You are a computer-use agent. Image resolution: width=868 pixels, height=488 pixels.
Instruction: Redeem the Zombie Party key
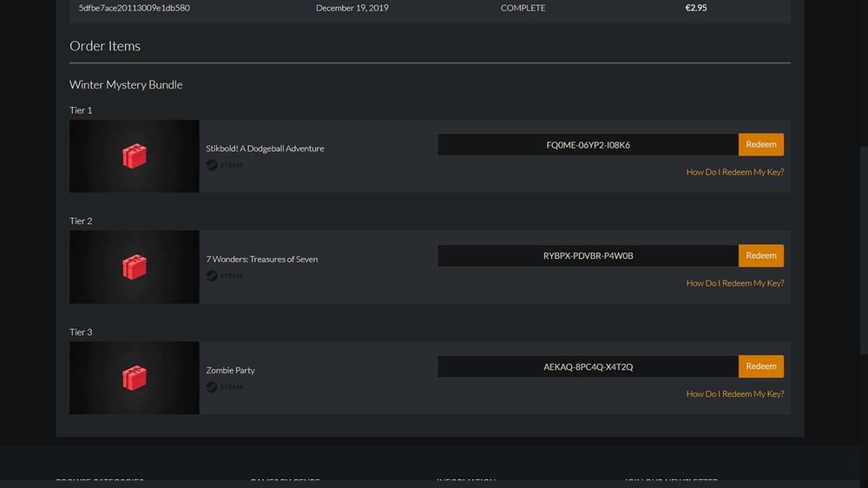pyautogui.click(x=760, y=366)
